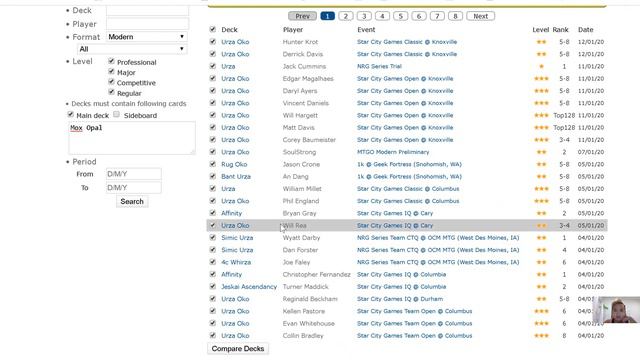Select current page 1 button

click(x=327, y=16)
